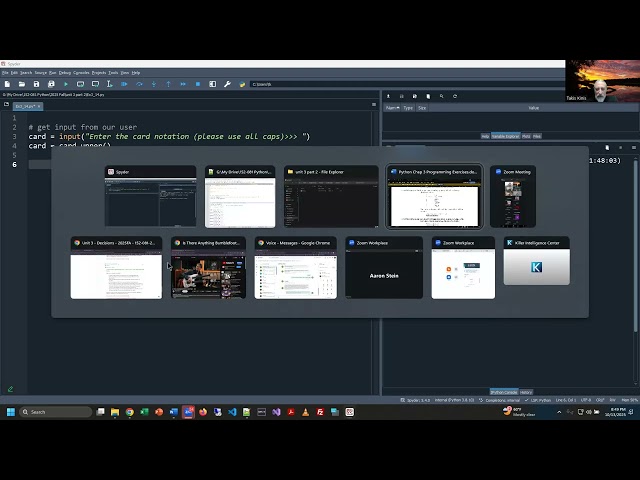Viewport: 640px width, 480px height.
Task: Import data icon in Variable Explorer
Action: click(x=388, y=96)
